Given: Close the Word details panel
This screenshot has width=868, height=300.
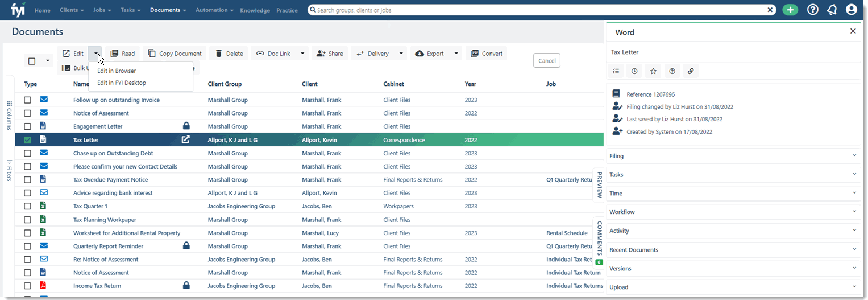Looking at the screenshot, I should pos(853,31).
